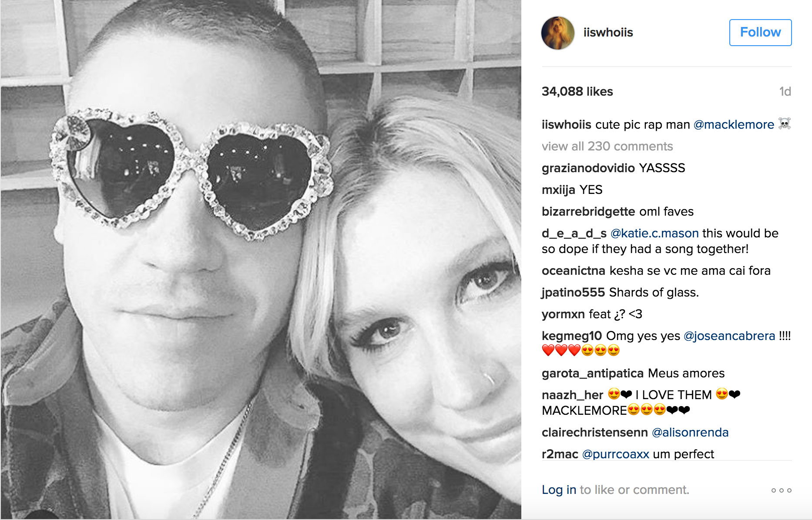Open the three-dot more options menu

(x=781, y=490)
